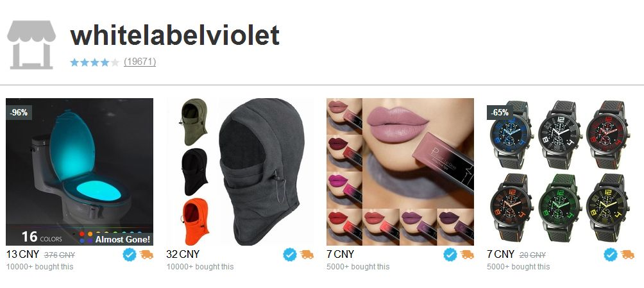This screenshot has width=644, height=288.
Task: Click the -96% discount badge
Action: [19, 112]
